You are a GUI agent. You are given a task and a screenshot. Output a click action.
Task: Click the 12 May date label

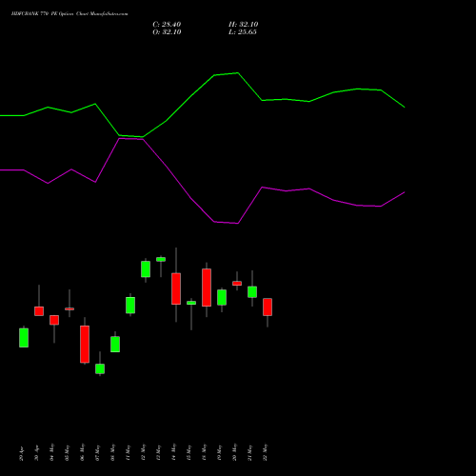pyautogui.click(x=143, y=452)
